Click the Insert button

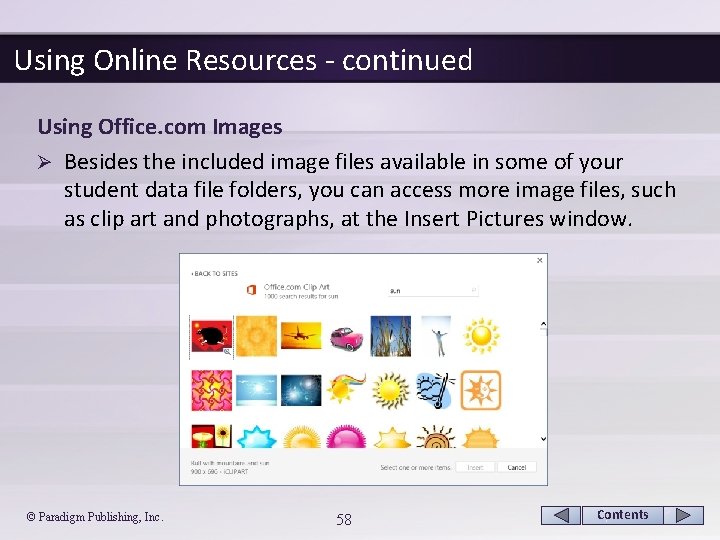[475, 467]
